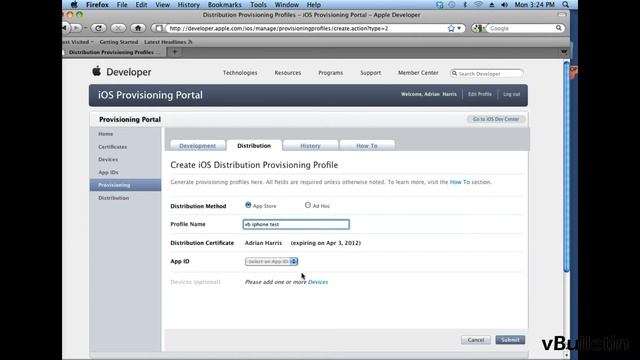Open Programs in the Developer nav
This screenshot has width=640, height=360.
331,73
